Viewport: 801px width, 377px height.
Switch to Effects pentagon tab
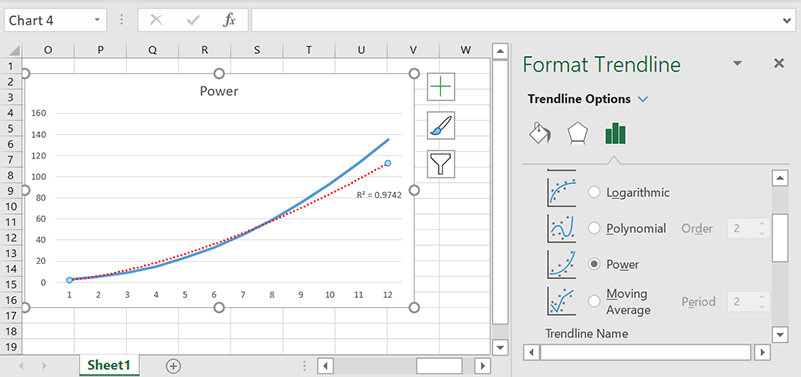[577, 134]
